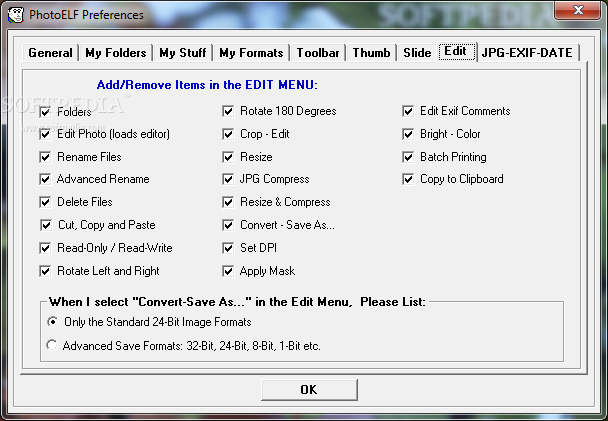This screenshot has height=421, width=608.
Task: Click the PhotoELF app icon in title bar
Action: pos(16,15)
